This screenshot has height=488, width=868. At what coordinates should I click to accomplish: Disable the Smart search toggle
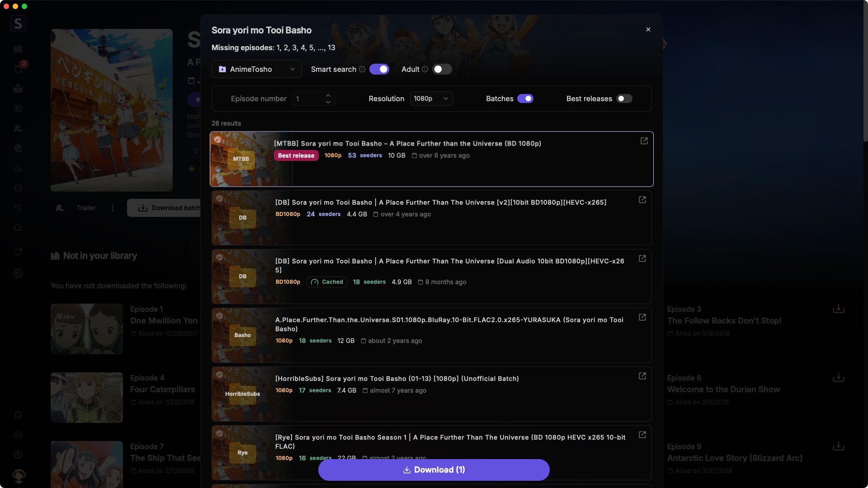(x=379, y=69)
